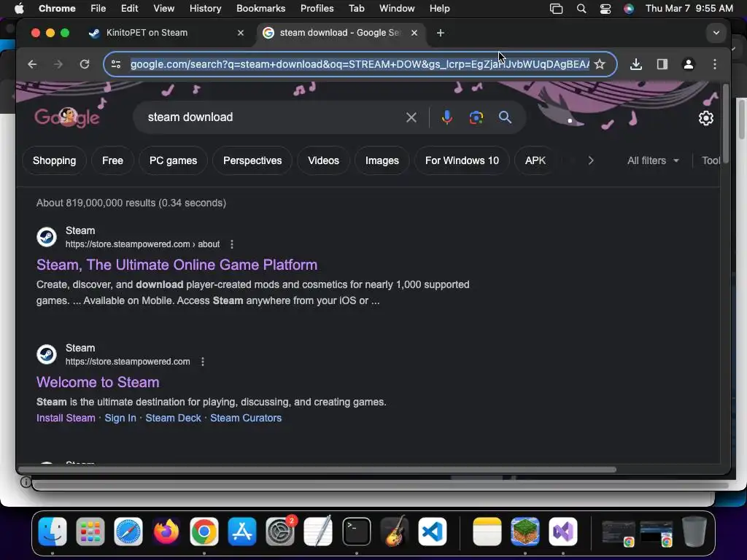
Task: Open GarageBand from the Dock
Action: point(395,531)
